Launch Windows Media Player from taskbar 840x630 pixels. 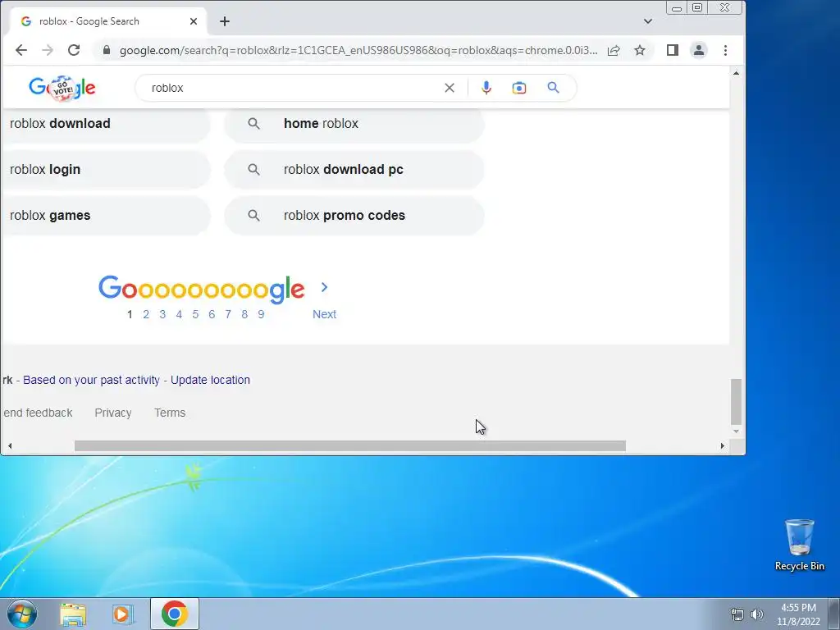123,614
